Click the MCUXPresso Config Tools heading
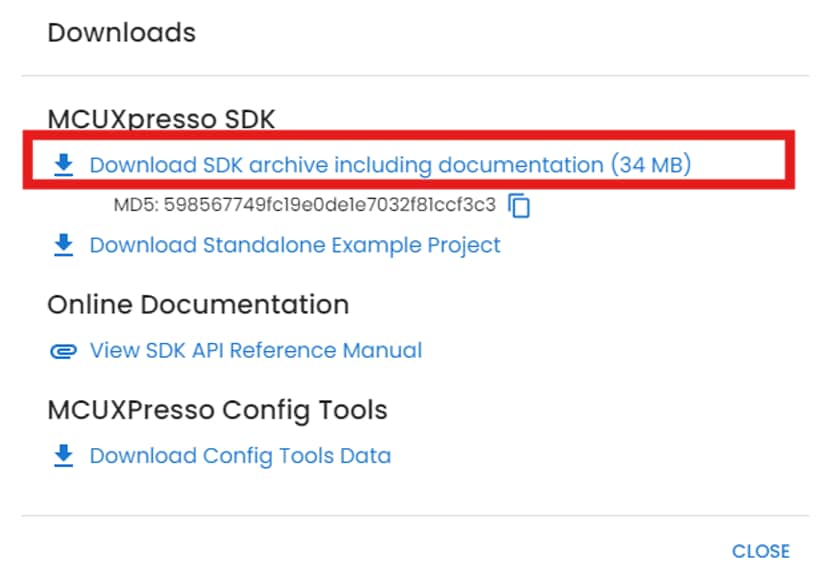Viewport: 830px width, 573px height. [x=217, y=410]
